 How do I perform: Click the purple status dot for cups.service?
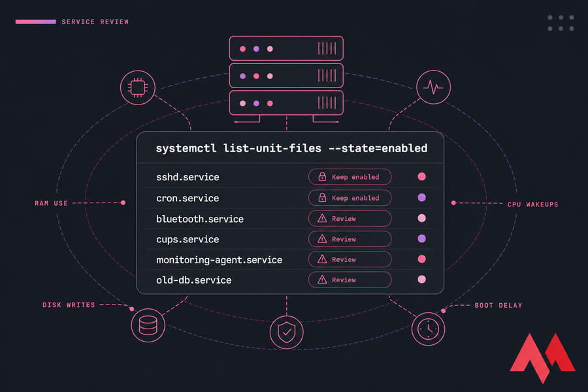[x=422, y=238]
